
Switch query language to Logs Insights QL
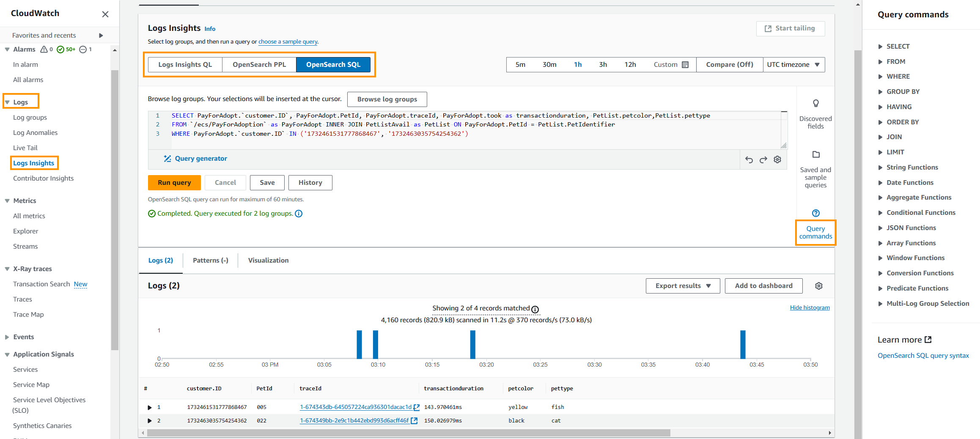click(185, 65)
